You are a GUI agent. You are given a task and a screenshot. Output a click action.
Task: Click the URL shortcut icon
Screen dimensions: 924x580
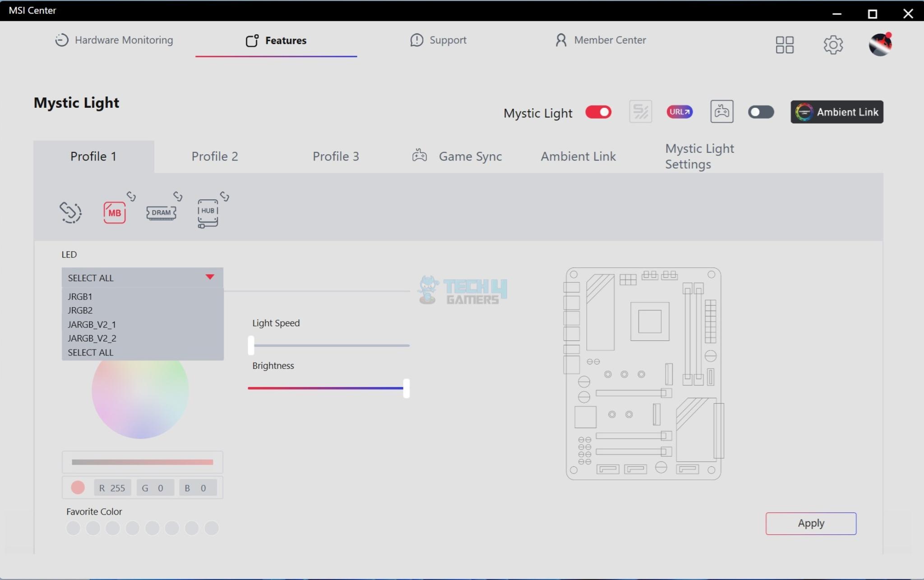[x=679, y=112]
